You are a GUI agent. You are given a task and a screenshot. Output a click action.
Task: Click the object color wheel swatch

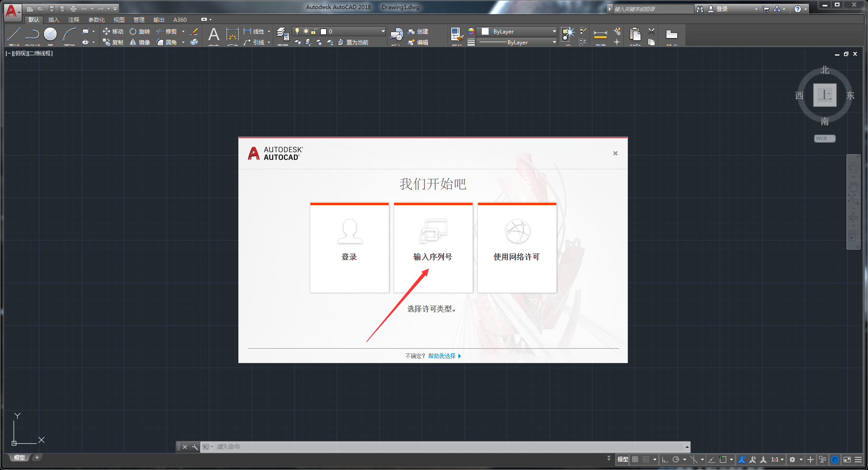tap(471, 31)
